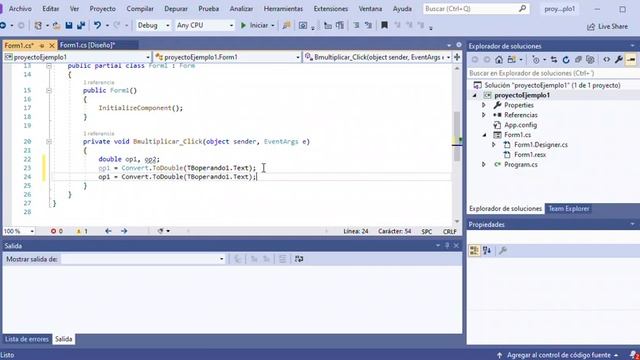Click the bookmark toggle icon
Viewport: 640px width, 360px height.
tap(384, 25)
